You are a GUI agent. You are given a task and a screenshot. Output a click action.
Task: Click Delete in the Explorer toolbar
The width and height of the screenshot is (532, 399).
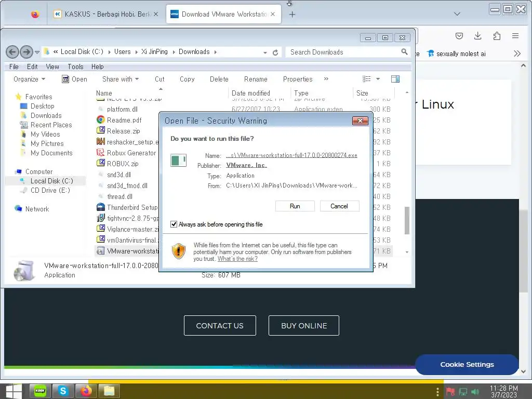pyautogui.click(x=219, y=79)
